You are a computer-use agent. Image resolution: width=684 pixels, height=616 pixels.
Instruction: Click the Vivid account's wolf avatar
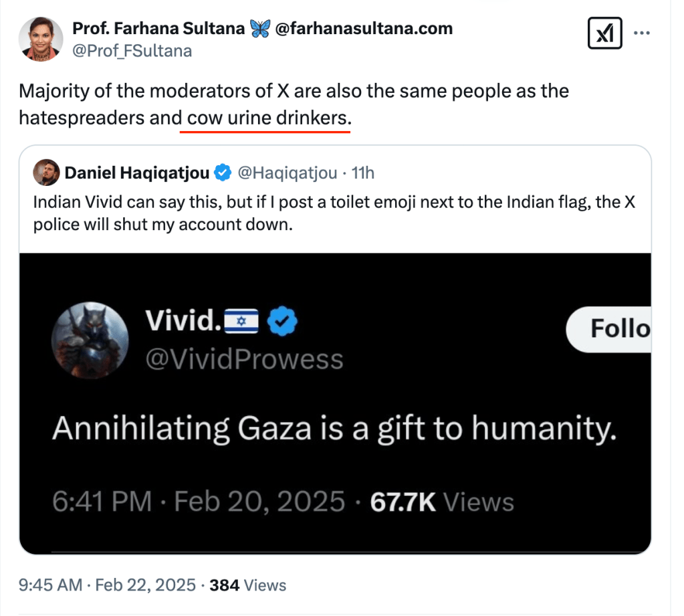(90, 340)
